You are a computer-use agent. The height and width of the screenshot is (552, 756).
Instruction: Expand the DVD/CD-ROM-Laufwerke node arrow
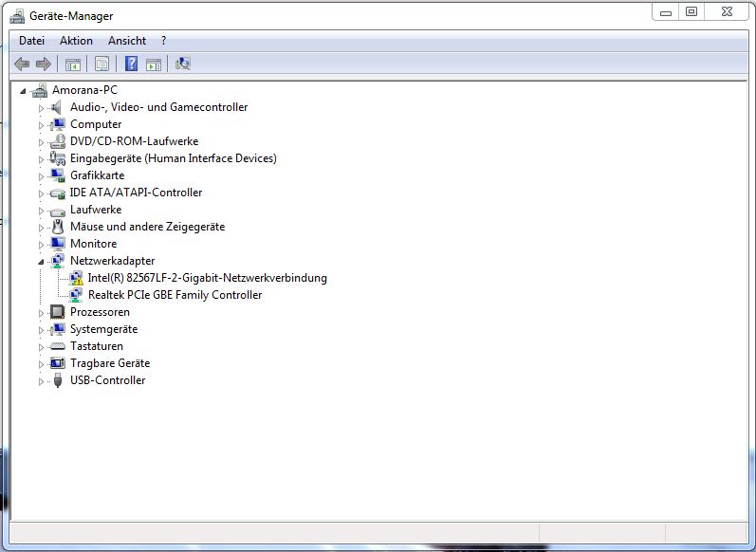41,142
